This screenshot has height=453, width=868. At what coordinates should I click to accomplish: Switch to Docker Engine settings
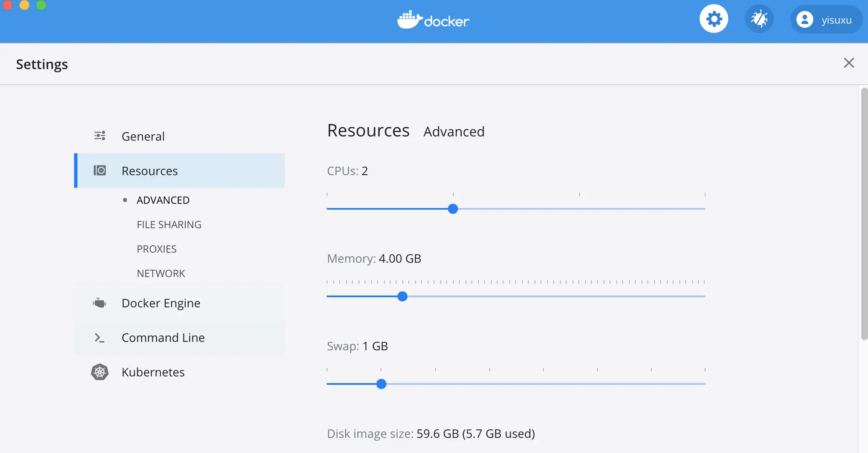click(x=161, y=303)
